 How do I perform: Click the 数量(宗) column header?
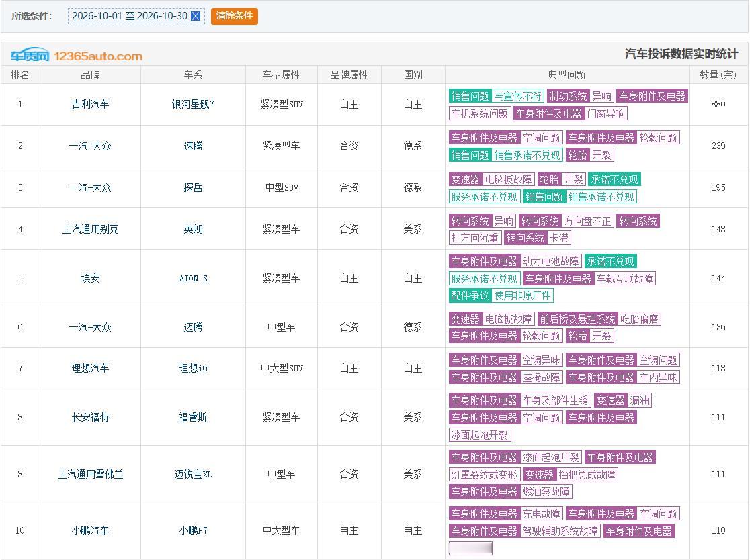point(718,75)
